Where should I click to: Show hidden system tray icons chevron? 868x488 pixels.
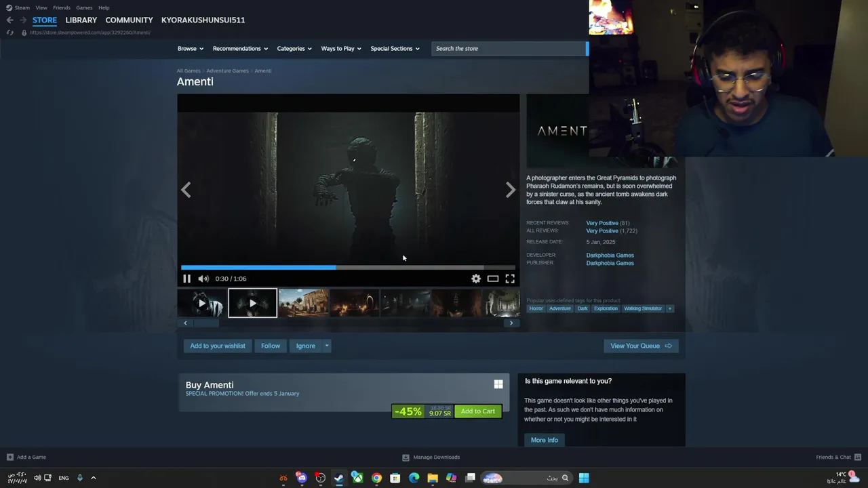(x=94, y=478)
